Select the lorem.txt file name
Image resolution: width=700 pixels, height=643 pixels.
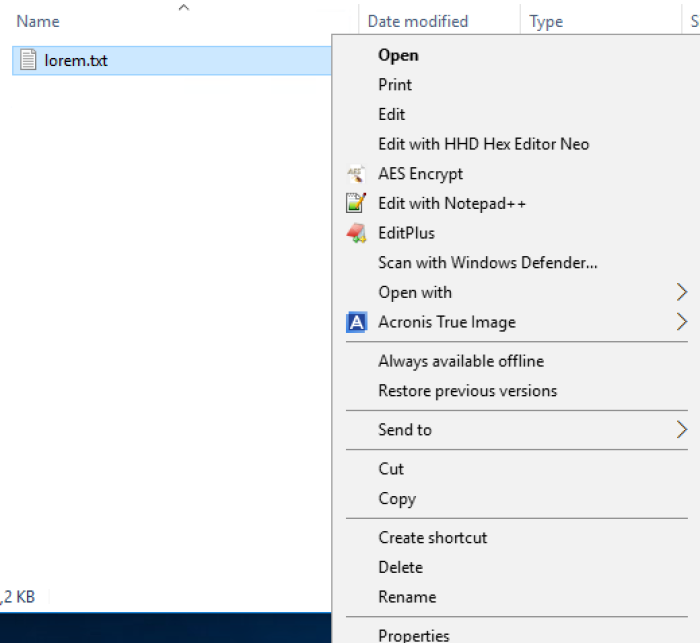tap(76, 60)
